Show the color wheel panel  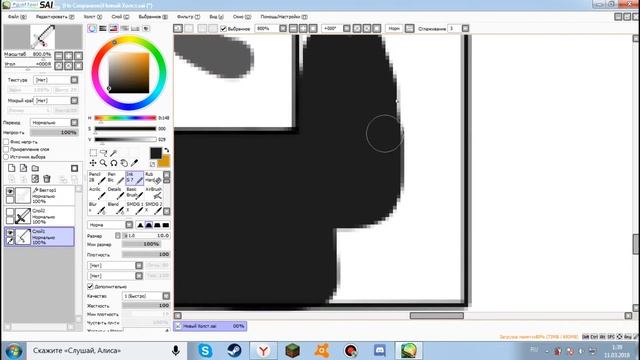coord(92,28)
